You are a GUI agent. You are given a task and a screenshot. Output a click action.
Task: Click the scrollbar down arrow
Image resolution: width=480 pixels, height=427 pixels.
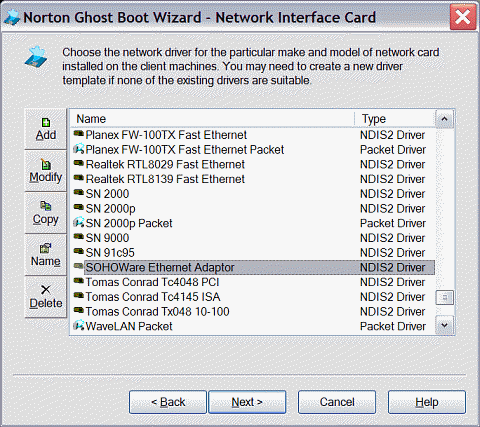(x=444, y=325)
